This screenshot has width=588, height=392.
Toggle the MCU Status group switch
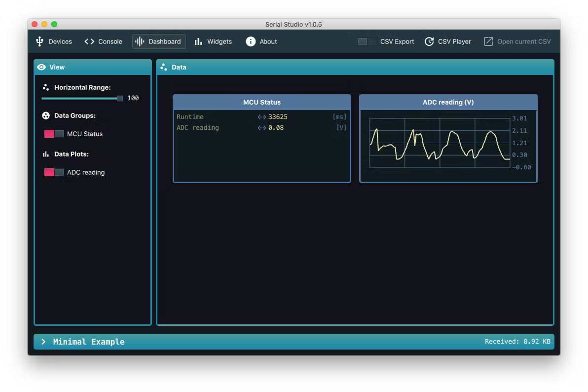click(54, 134)
